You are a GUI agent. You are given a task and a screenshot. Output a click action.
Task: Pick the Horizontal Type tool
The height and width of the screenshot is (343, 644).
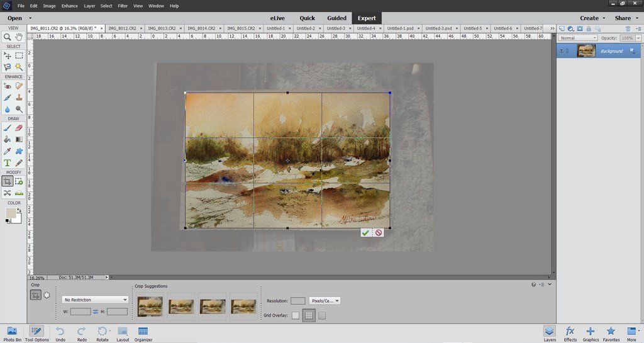8,163
